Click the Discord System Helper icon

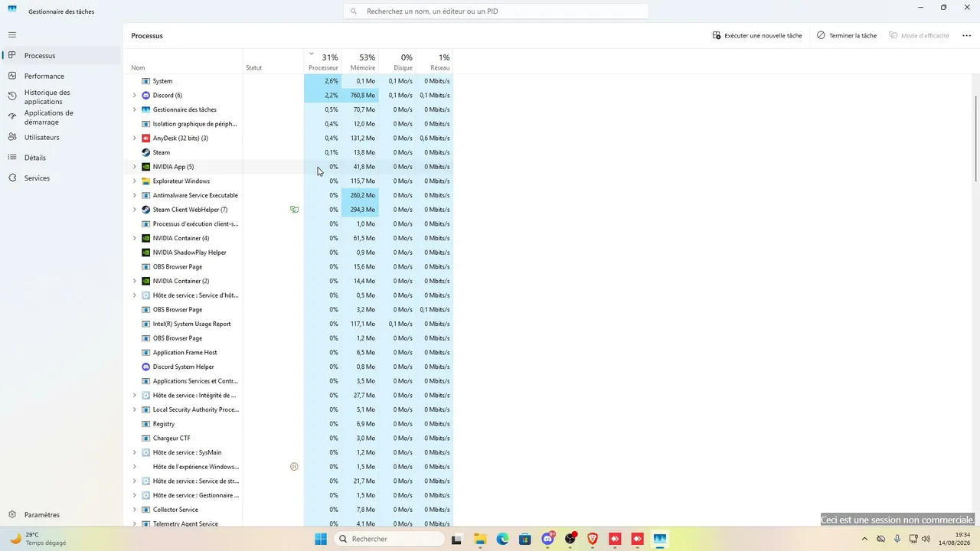(x=146, y=367)
